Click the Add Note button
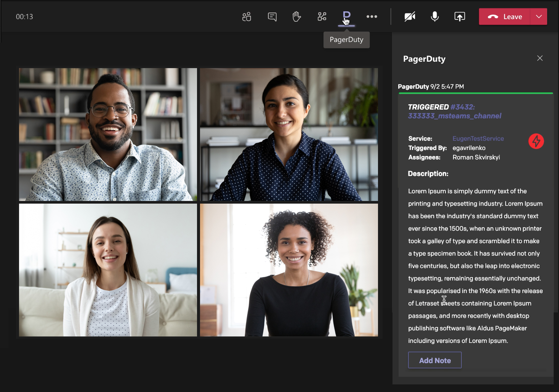The height and width of the screenshot is (392, 559). [435, 360]
